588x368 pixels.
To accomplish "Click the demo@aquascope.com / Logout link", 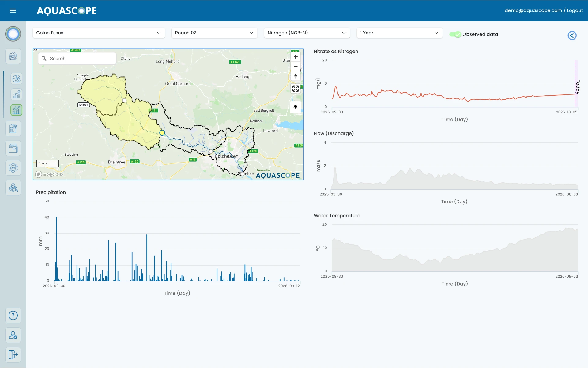I will (x=544, y=10).
